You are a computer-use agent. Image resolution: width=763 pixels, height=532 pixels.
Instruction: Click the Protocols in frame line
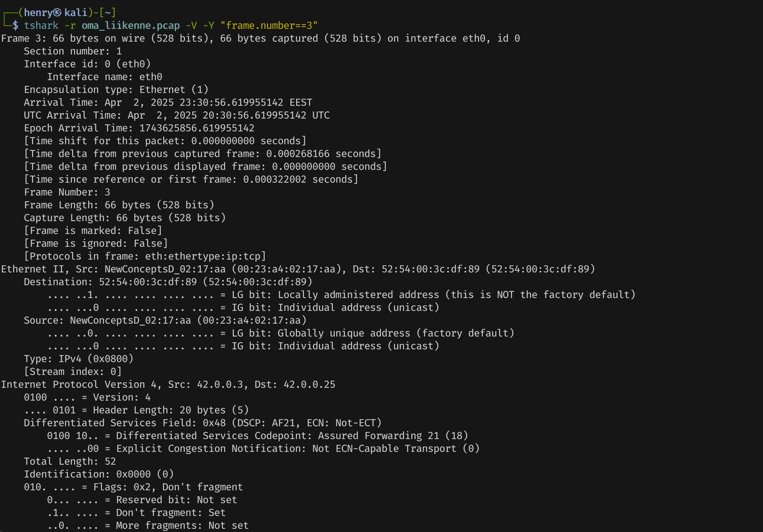pyautogui.click(x=145, y=256)
